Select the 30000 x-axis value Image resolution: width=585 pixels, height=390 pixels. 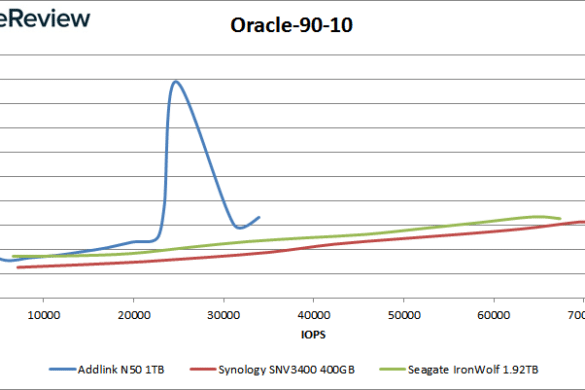(223, 315)
